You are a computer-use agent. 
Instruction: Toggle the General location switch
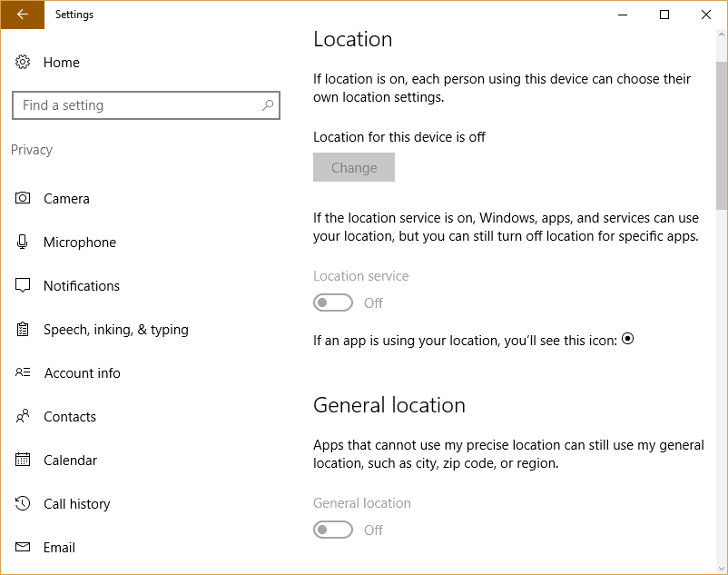tap(333, 530)
